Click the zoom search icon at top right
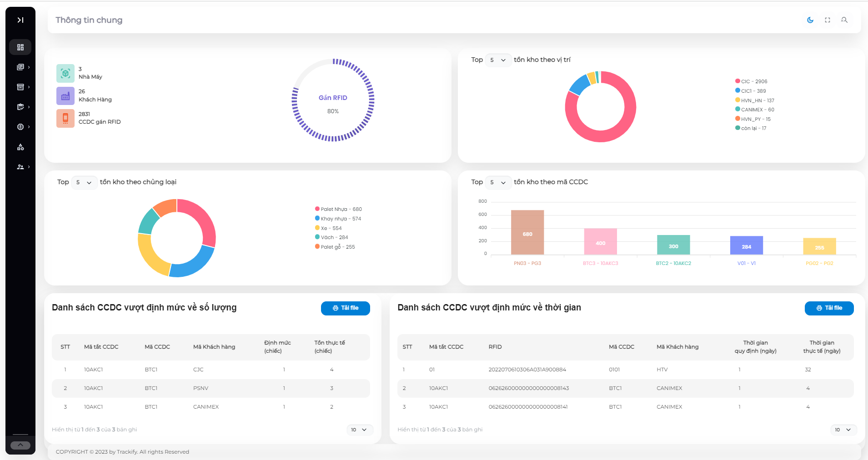 point(844,20)
